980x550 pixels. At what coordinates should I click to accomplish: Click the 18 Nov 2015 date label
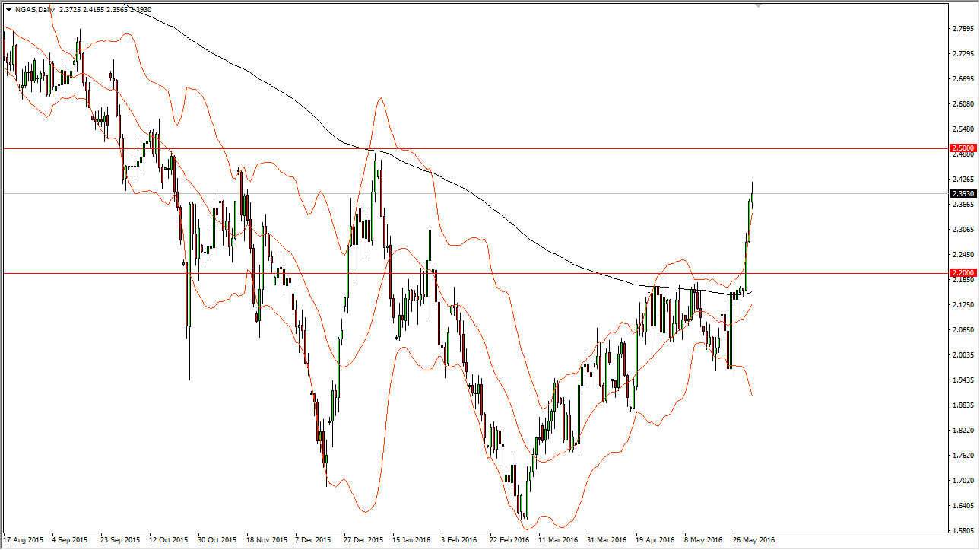tap(266, 541)
